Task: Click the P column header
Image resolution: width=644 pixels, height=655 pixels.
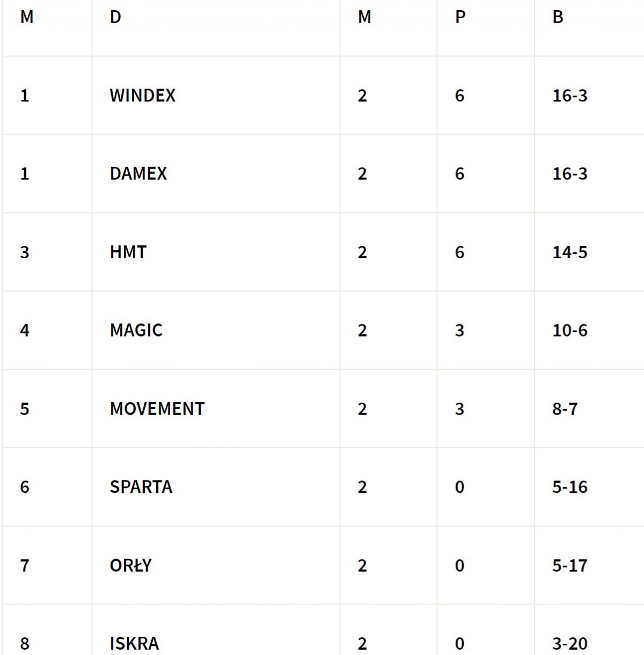Action: pos(460,17)
